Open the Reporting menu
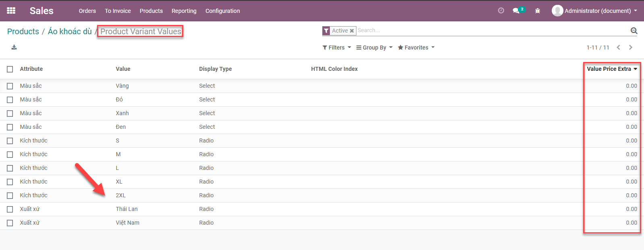Image resolution: width=644 pixels, height=250 pixels. [x=184, y=11]
